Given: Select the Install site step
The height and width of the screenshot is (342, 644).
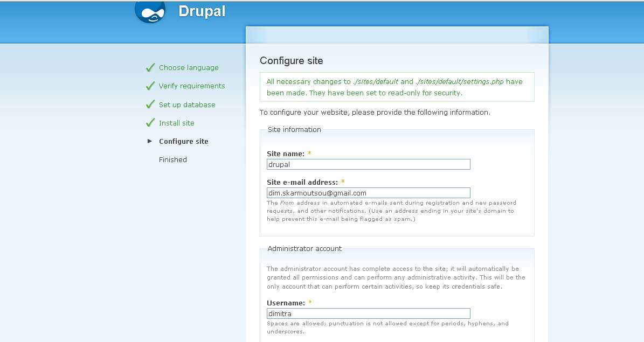Looking at the screenshot, I should tap(177, 123).
